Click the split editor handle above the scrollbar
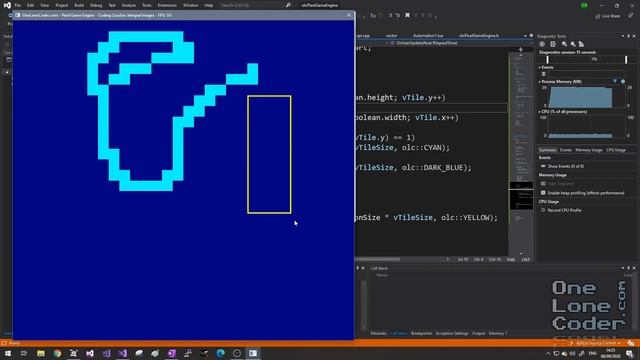The height and width of the screenshot is (360, 640). (520, 49)
